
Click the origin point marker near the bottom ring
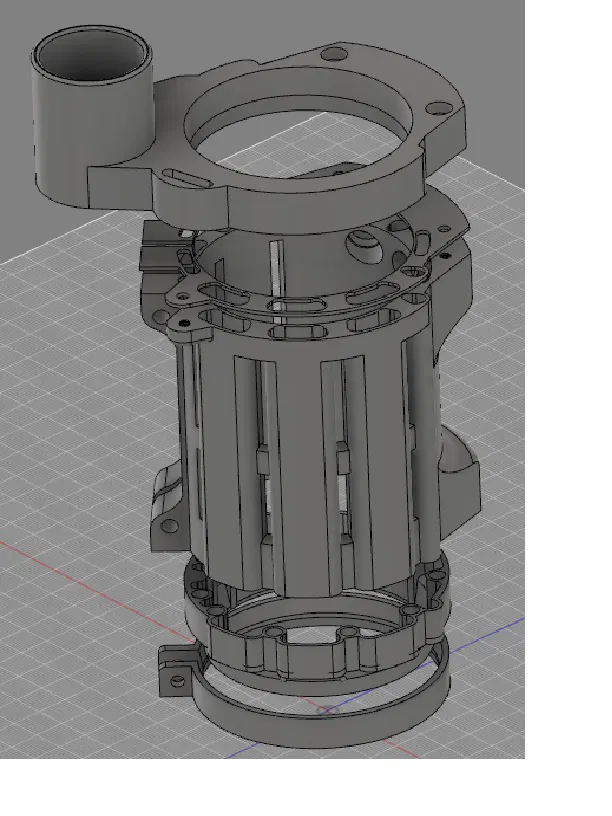[325, 709]
